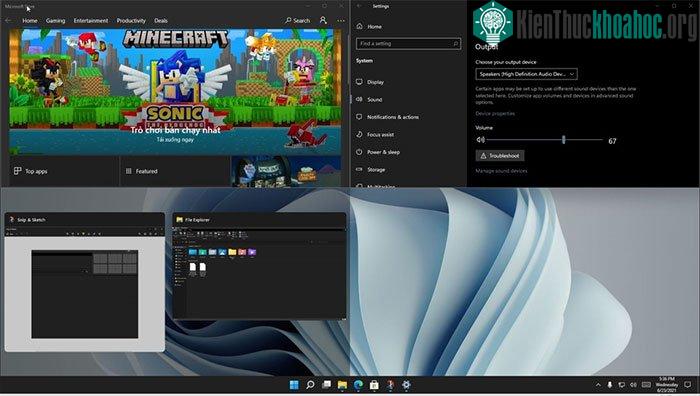Show hidden system tray icons
Image resolution: width=700 pixels, height=396 pixels.
pyautogui.click(x=598, y=385)
